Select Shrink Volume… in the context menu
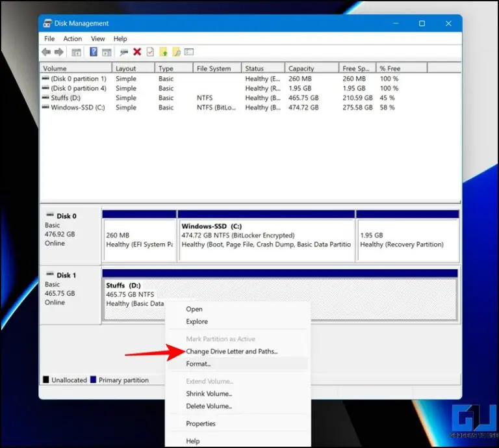Screen dimensions: 499x448 click(x=209, y=394)
